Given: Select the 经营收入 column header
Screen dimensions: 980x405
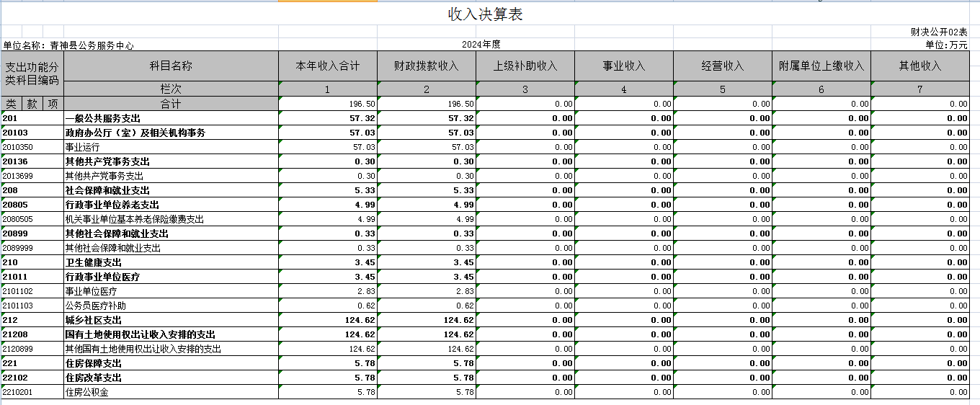Looking at the screenshot, I should click(722, 66).
